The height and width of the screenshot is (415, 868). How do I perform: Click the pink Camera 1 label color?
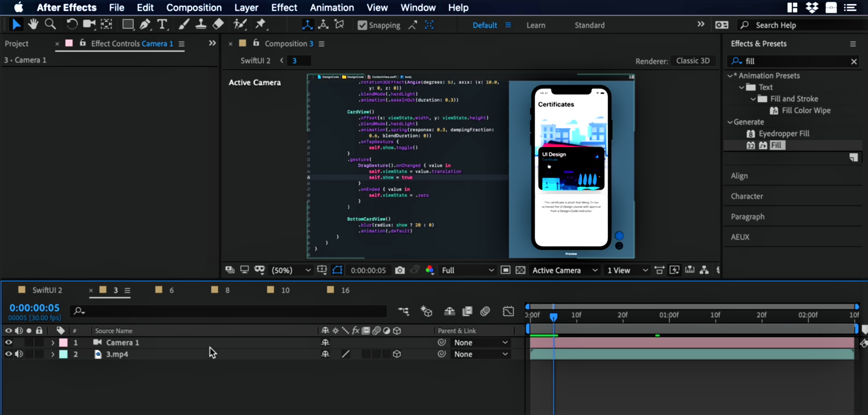tap(64, 343)
